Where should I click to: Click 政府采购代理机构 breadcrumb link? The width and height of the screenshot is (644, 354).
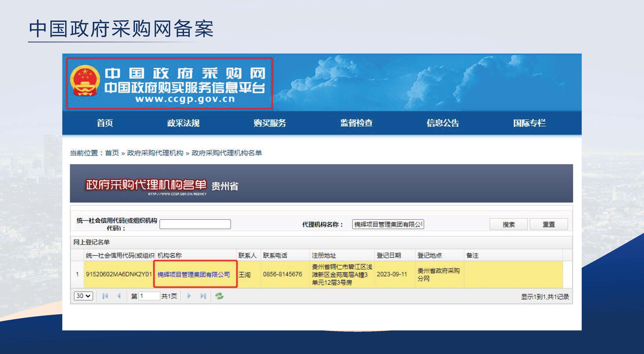(x=155, y=153)
